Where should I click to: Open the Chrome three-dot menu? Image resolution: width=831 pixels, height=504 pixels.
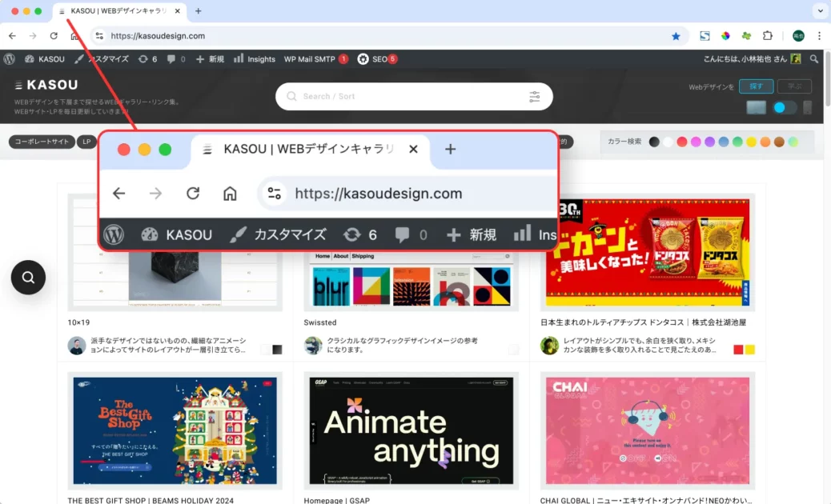coord(819,36)
